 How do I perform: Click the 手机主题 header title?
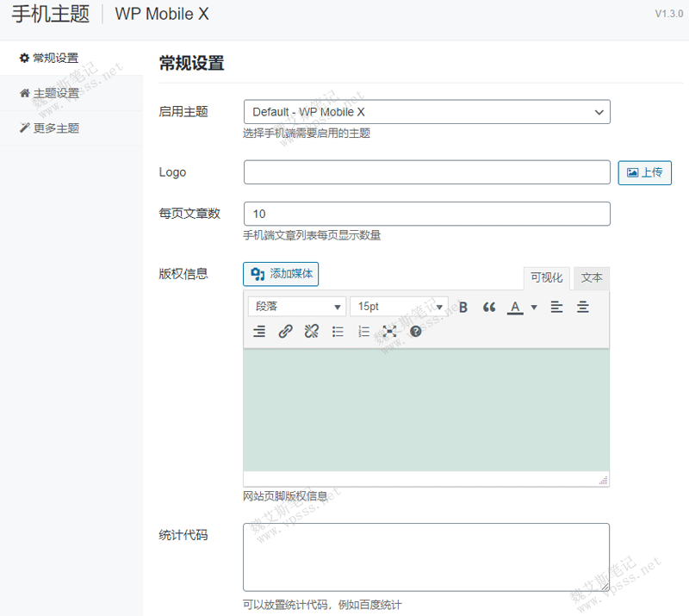(51, 14)
